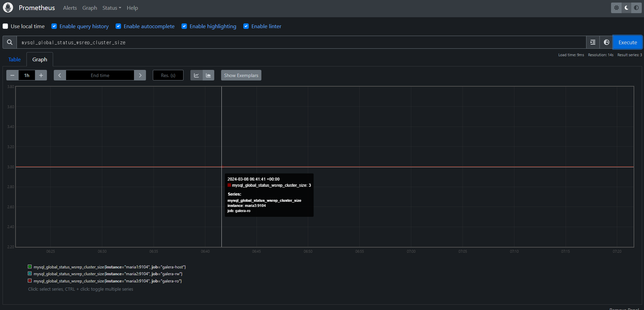Decrease the time range with minus
644x310 pixels.
(x=12, y=75)
